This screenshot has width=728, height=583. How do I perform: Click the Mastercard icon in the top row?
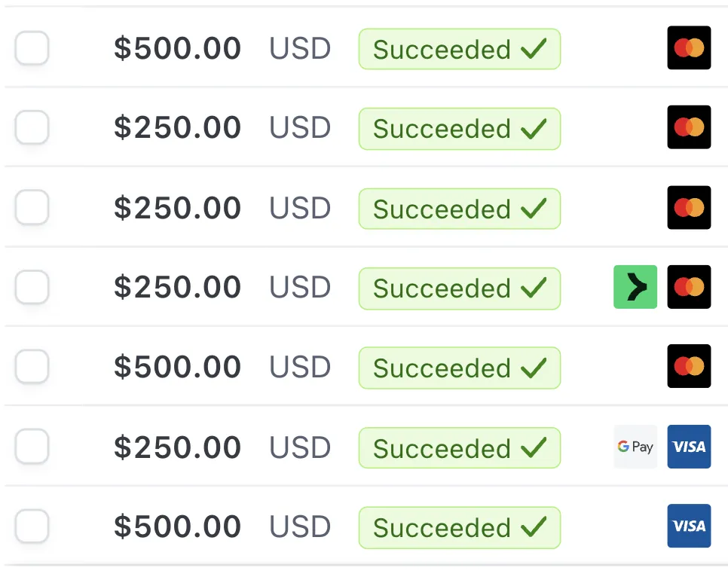click(689, 48)
